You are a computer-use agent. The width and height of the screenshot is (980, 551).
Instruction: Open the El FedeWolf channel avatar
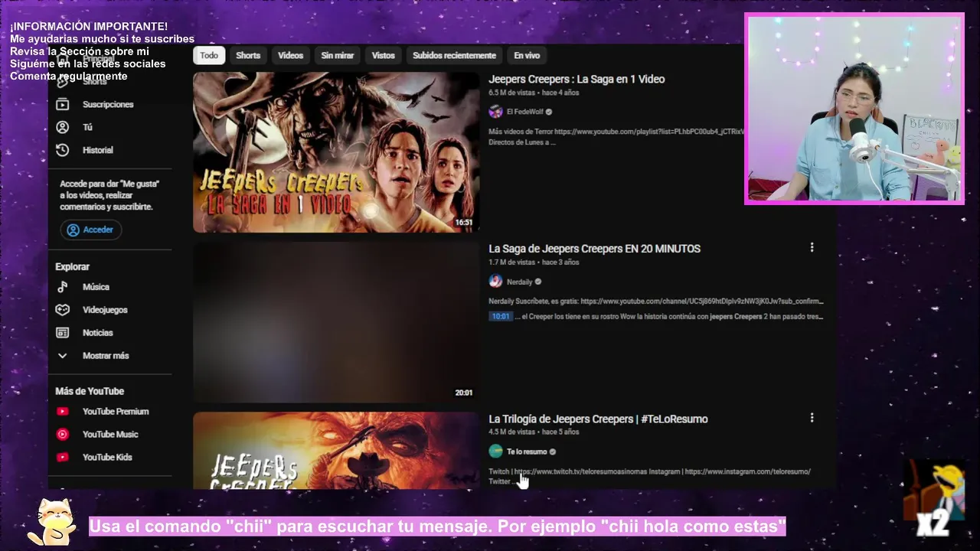tap(495, 112)
